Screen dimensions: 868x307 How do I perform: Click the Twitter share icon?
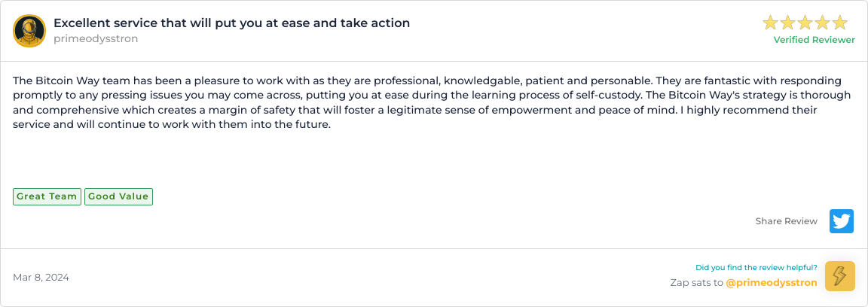coord(841,221)
